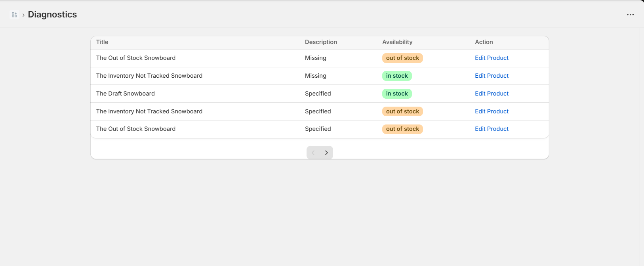Click in stock badge for The Draft Snowboard
The height and width of the screenshot is (266, 644).
[x=397, y=94]
